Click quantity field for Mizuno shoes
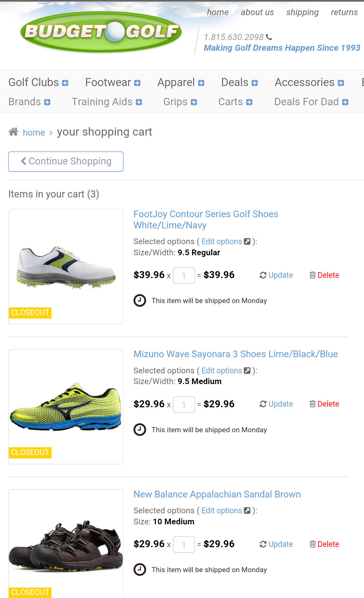The height and width of the screenshot is (598, 364). coord(184,404)
